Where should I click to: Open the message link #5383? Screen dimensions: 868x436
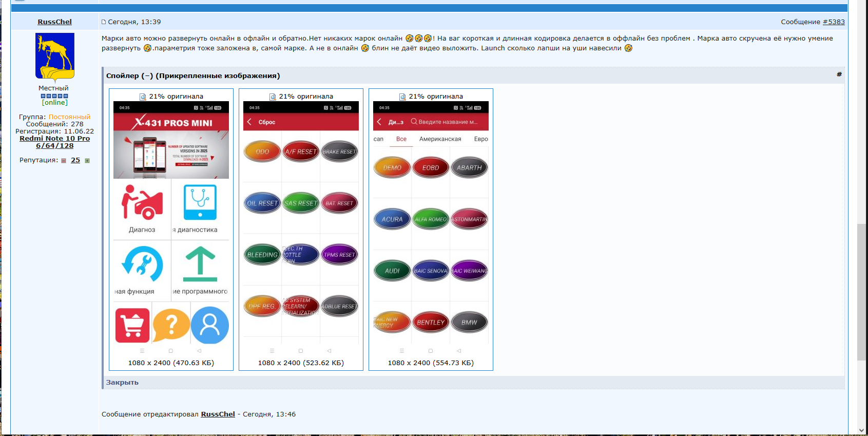(x=834, y=22)
